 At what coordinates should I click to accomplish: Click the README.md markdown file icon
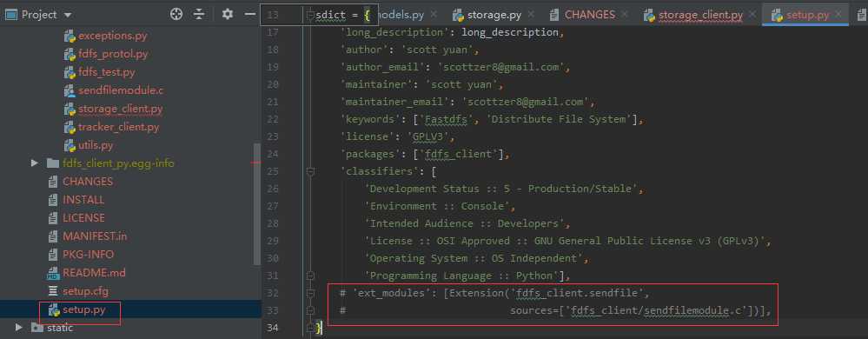point(53,273)
